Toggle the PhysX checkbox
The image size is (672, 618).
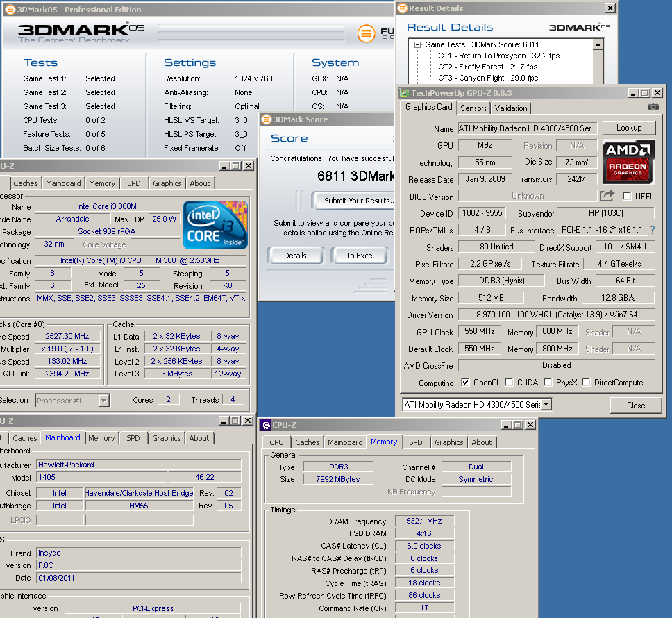(x=548, y=383)
